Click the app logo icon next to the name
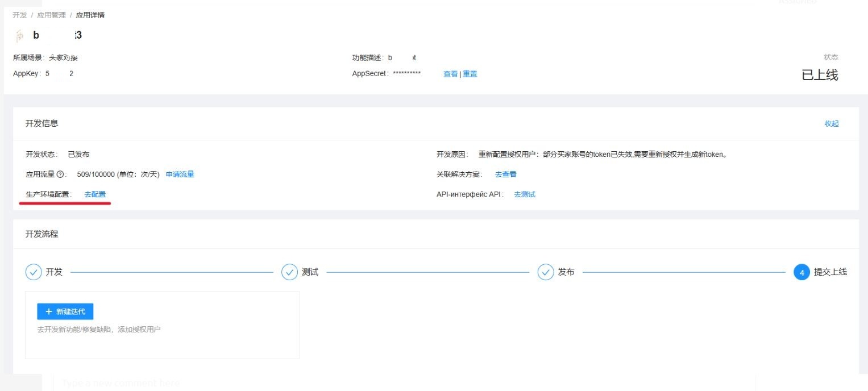 pyautogui.click(x=19, y=36)
